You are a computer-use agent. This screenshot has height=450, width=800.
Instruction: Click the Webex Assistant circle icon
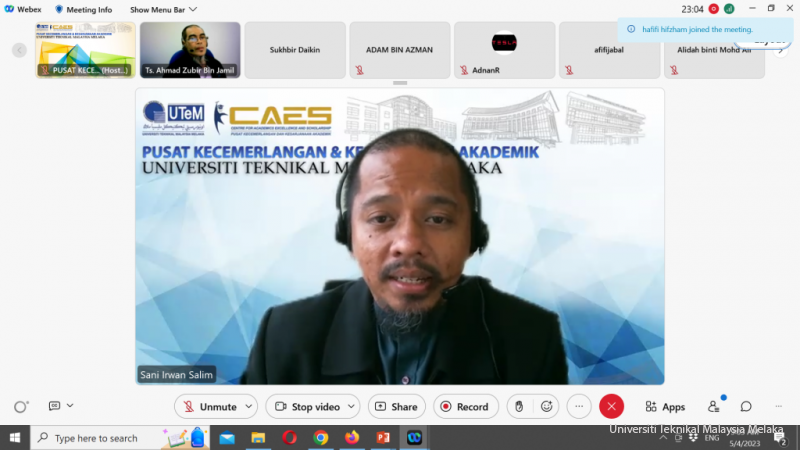[x=20, y=407]
